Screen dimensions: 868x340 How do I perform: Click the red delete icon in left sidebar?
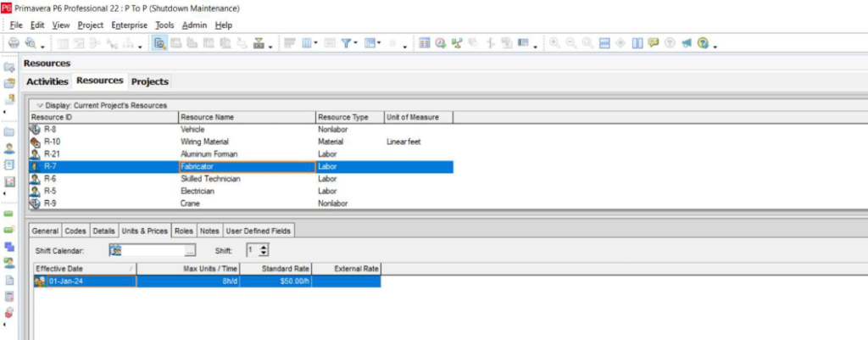(x=9, y=313)
